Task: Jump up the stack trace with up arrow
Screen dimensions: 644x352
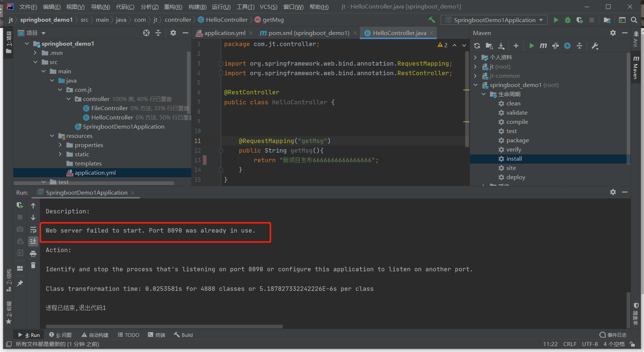Action: pyautogui.click(x=33, y=206)
